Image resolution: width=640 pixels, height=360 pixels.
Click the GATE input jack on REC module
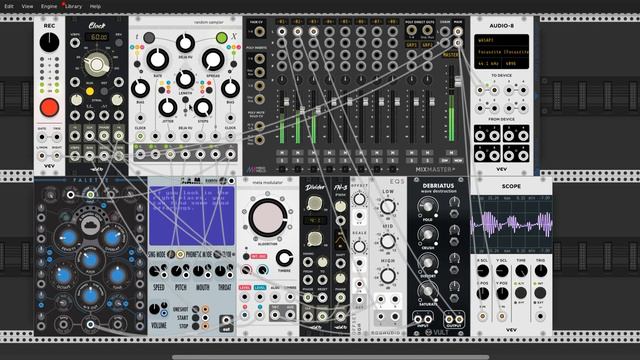[x=42, y=137]
